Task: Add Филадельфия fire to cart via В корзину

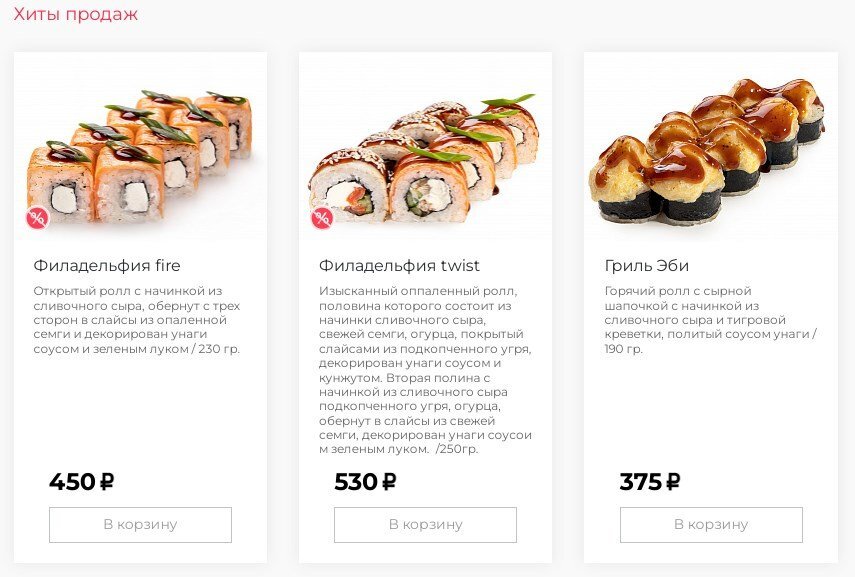Action: click(x=140, y=525)
